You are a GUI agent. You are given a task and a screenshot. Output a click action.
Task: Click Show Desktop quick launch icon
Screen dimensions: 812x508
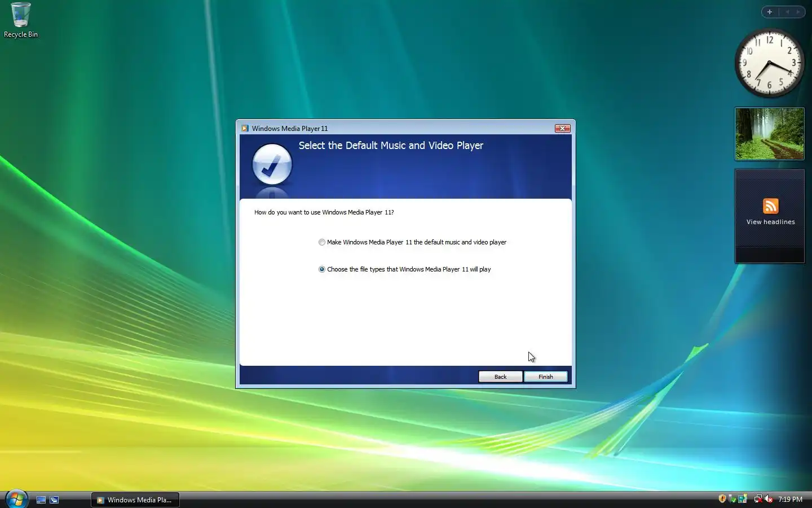[x=41, y=500]
